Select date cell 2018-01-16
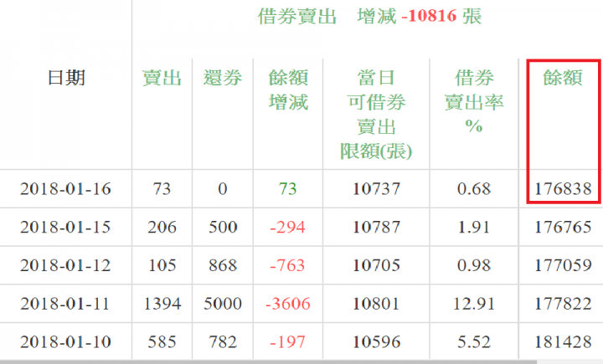Screen dimensions: 603x364 (66, 189)
